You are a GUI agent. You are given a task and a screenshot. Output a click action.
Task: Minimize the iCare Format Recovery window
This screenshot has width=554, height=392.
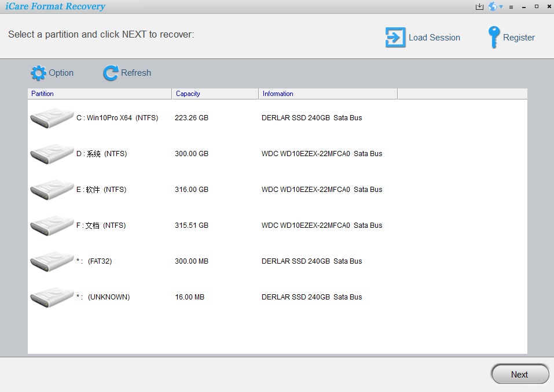tap(524, 7)
